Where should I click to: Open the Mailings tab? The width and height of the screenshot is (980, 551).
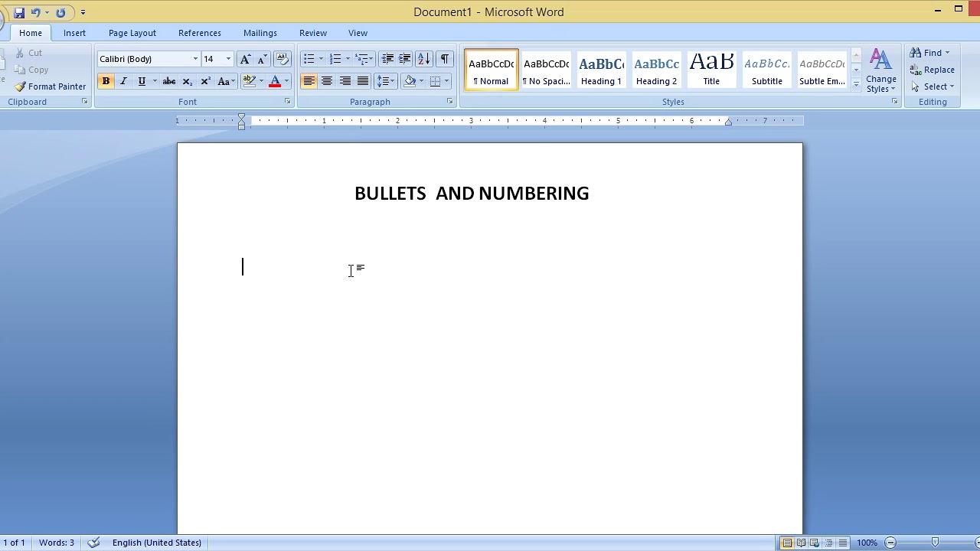click(x=260, y=33)
